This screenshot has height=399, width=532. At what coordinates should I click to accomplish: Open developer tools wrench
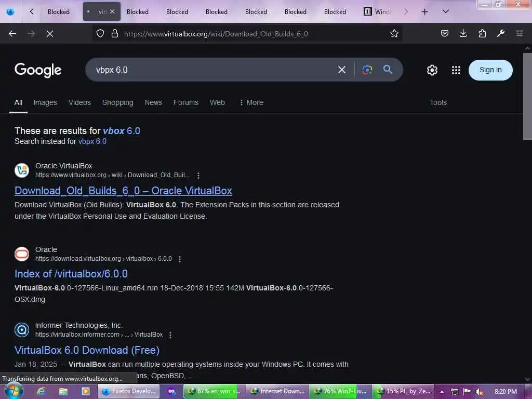pos(501,33)
